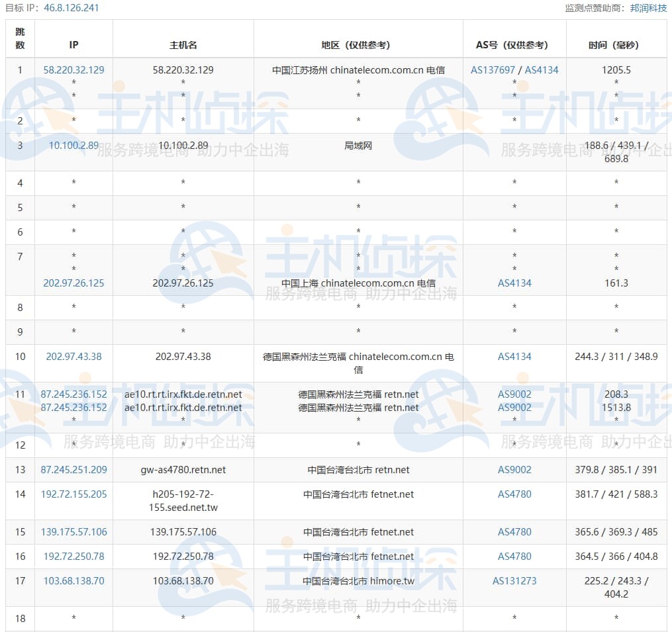
Task: Click IP 139.175.57.106 in hop 15
Action: (73, 532)
